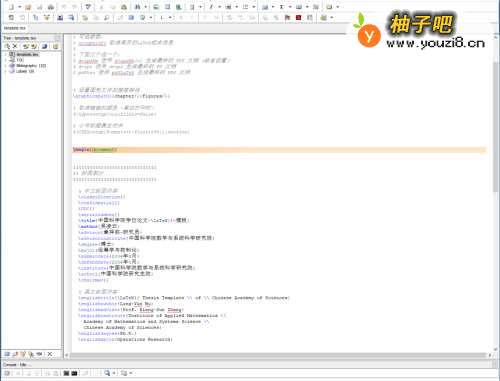Click the X icon below the tree panel
This screenshot has width=500, height=381.
pyautogui.click(x=50, y=354)
